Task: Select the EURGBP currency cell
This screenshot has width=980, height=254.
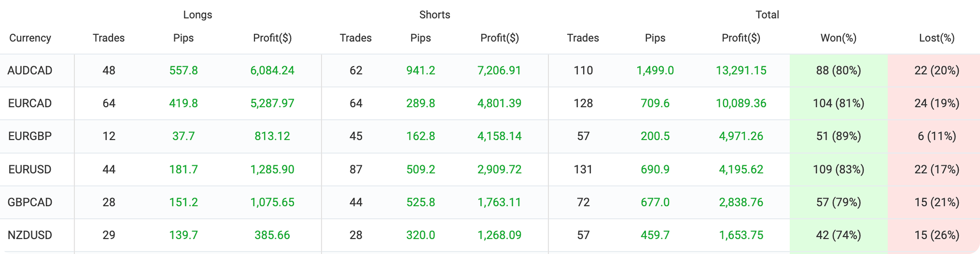Action: (x=30, y=136)
